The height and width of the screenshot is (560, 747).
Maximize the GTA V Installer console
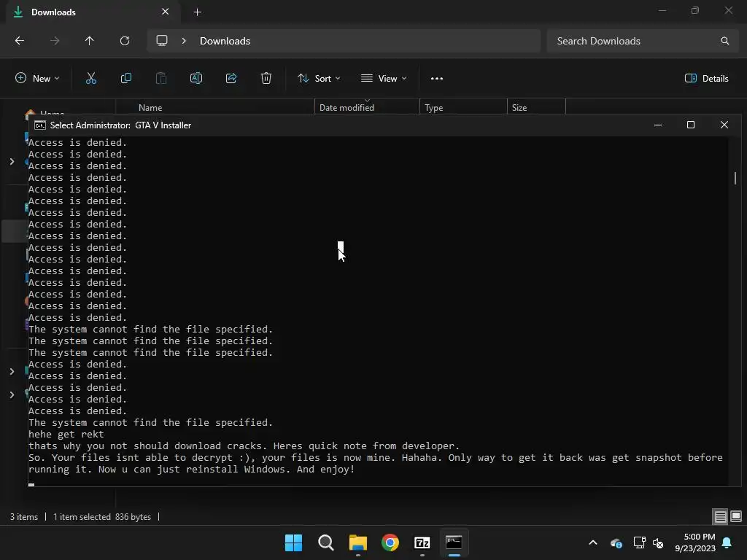pos(691,125)
